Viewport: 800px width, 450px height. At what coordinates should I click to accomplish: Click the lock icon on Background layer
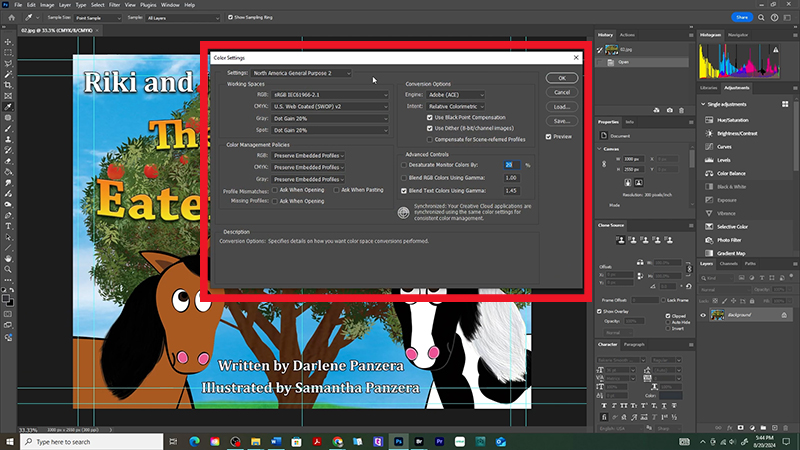tap(784, 315)
